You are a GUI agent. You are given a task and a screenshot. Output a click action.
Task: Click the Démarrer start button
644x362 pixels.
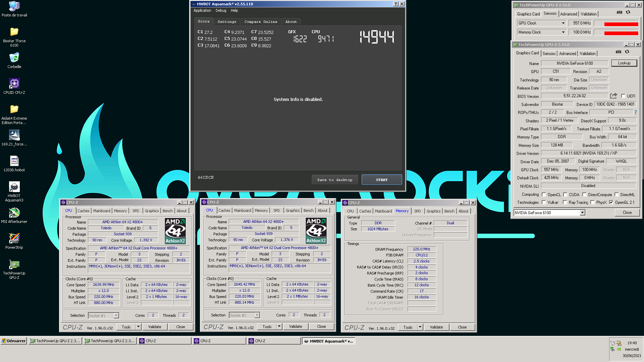pos(13,341)
